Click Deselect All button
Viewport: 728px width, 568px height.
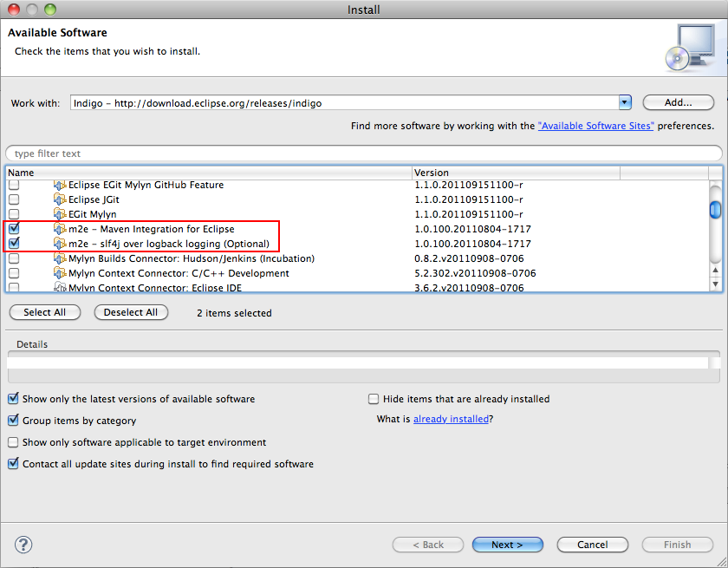(x=131, y=312)
